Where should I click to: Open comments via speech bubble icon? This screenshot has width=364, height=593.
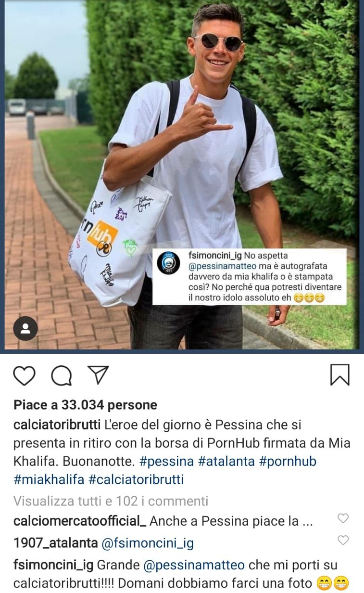tap(62, 375)
